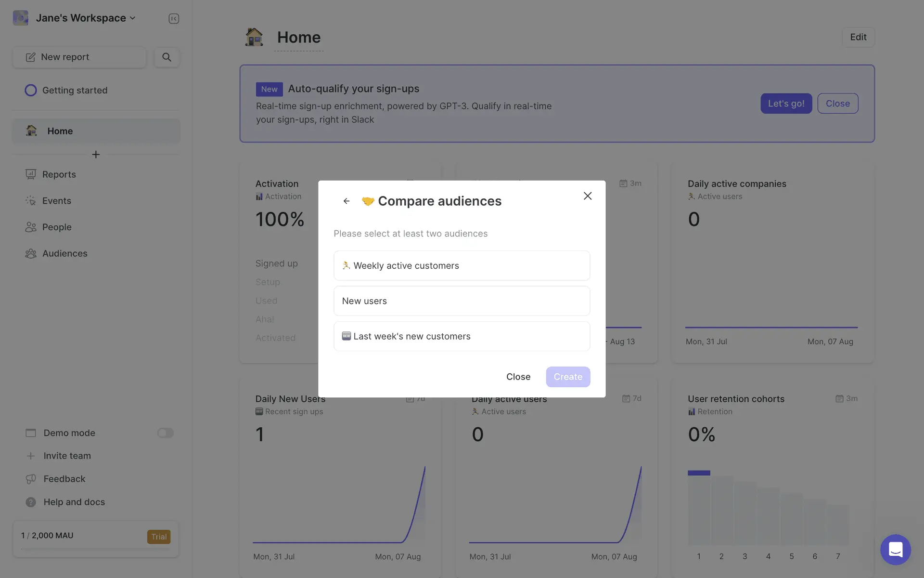The image size is (924, 578).
Task: Click the MAU usage progress bar
Action: click(x=95, y=549)
